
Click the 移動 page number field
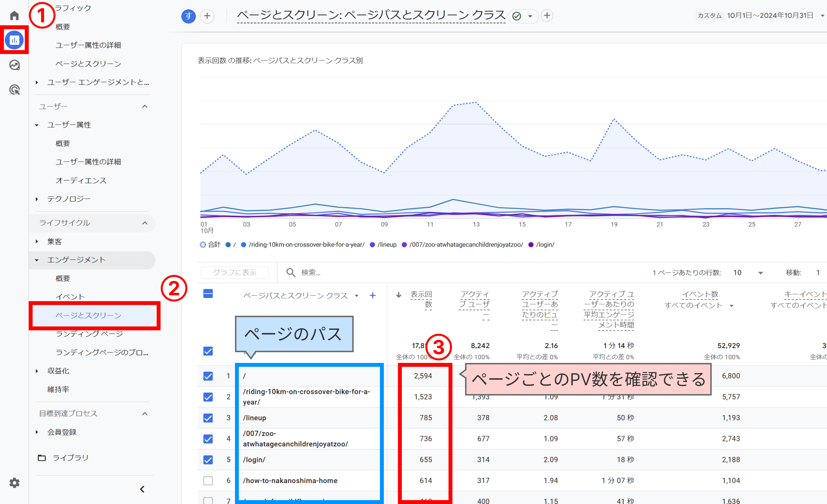coord(818,273)
